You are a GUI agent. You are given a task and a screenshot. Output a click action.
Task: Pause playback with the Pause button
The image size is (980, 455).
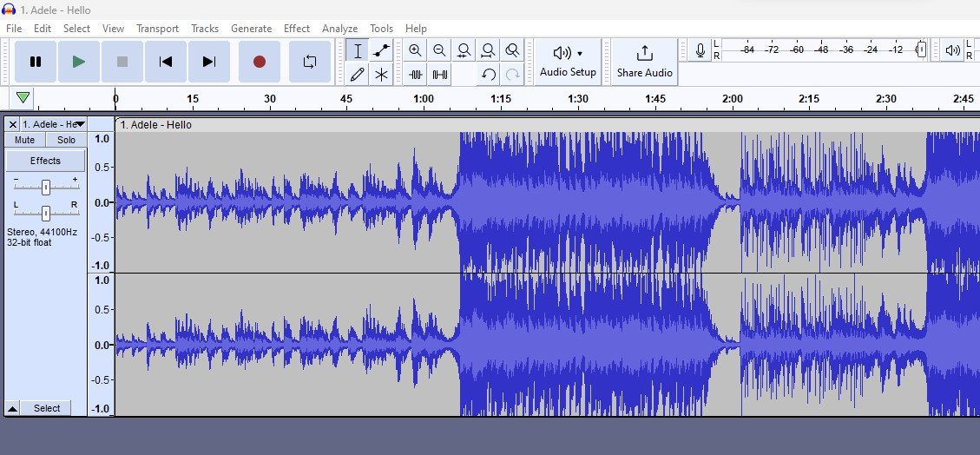36,62
